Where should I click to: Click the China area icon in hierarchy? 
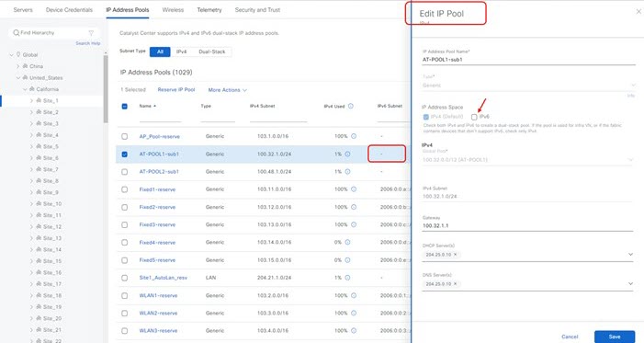26,66
